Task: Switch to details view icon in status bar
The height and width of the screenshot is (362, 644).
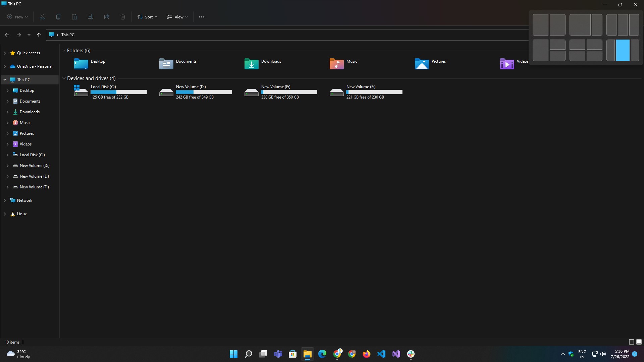Action: pyautogui.click(x=631, y=342)
